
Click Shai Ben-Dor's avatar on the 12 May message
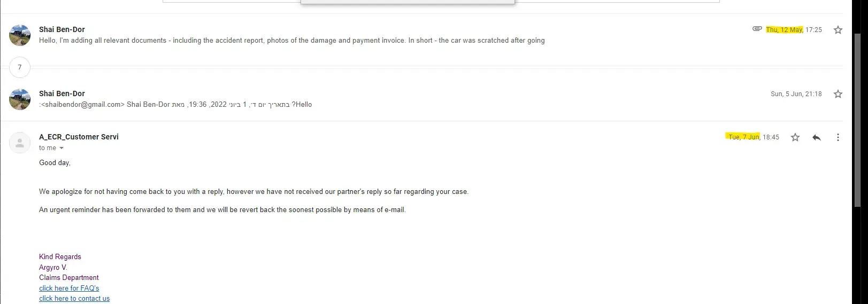click(x=20, y=35)
